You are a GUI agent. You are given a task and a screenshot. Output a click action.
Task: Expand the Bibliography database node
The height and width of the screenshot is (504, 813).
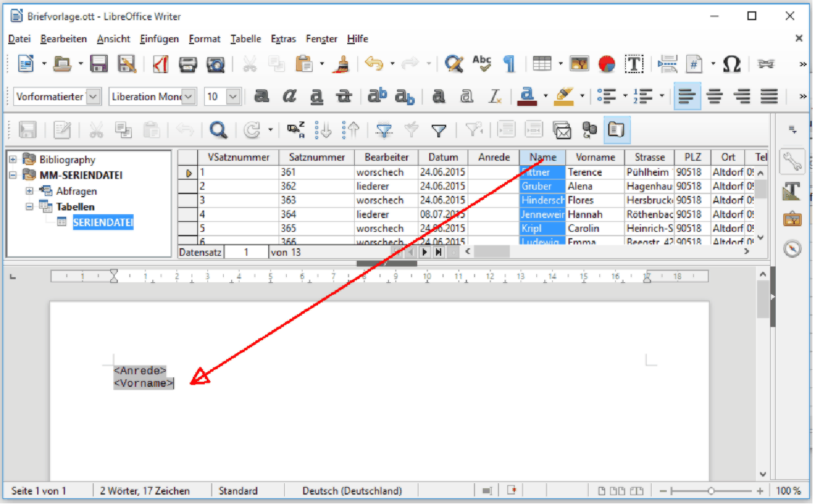13,159
